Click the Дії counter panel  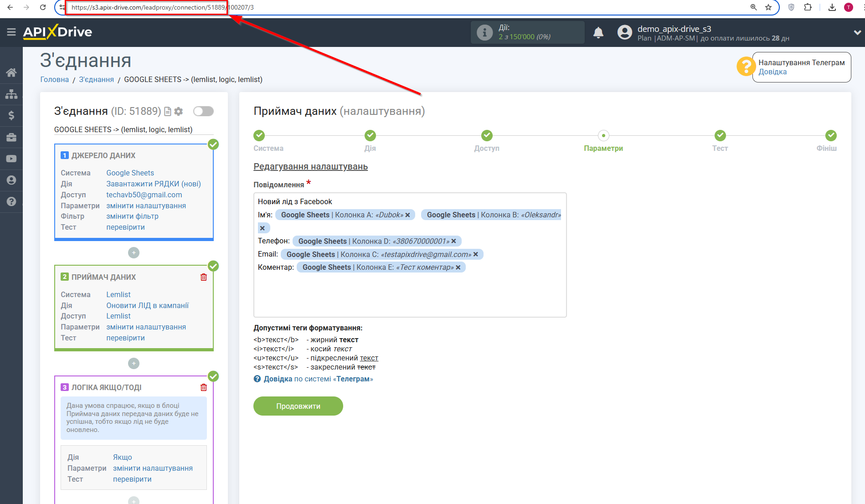[528, 32]
